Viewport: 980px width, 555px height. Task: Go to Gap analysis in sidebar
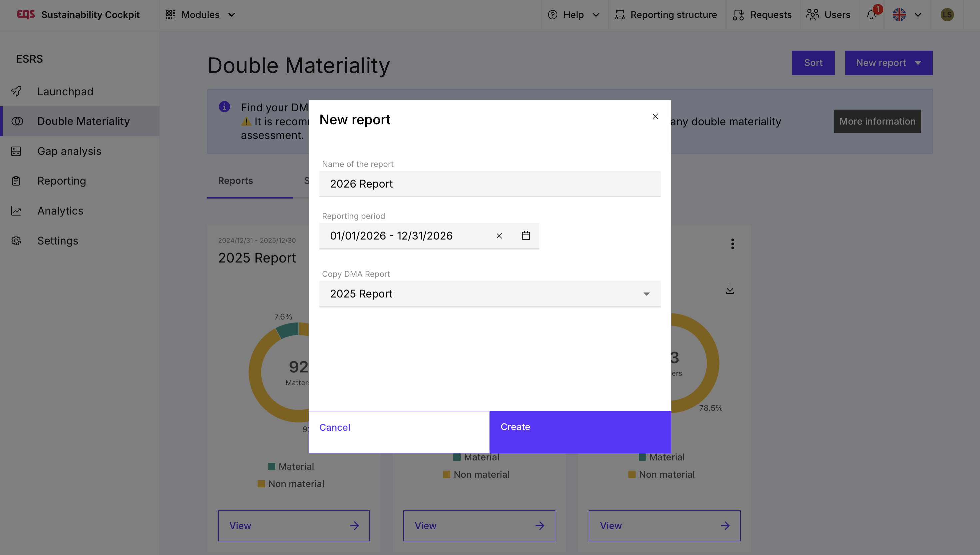(69, 151)
